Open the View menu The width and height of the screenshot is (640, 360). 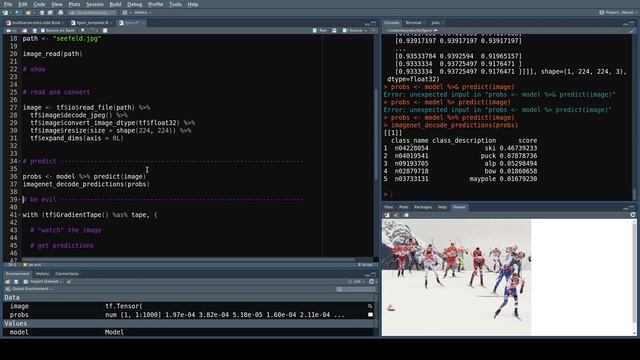[x=57, y=4]
